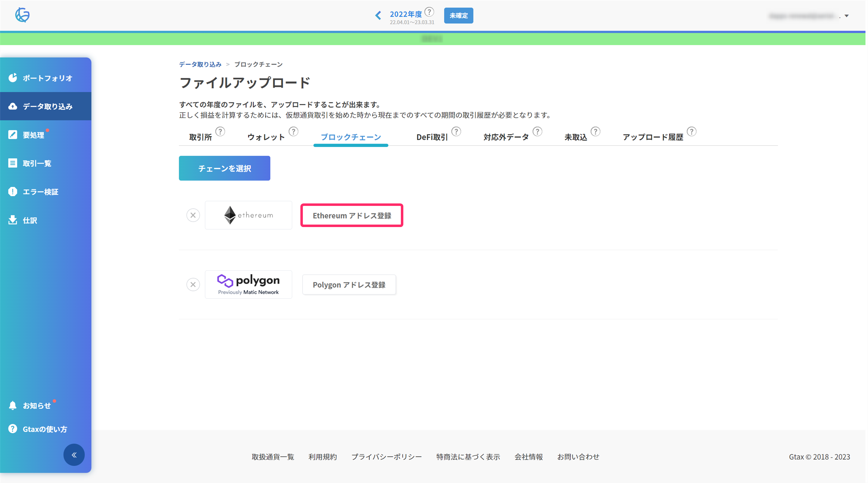Remove the Ethereum chain row
This screenshot has height=483, width=868.
pyautogui.click(x=193, y=215)
